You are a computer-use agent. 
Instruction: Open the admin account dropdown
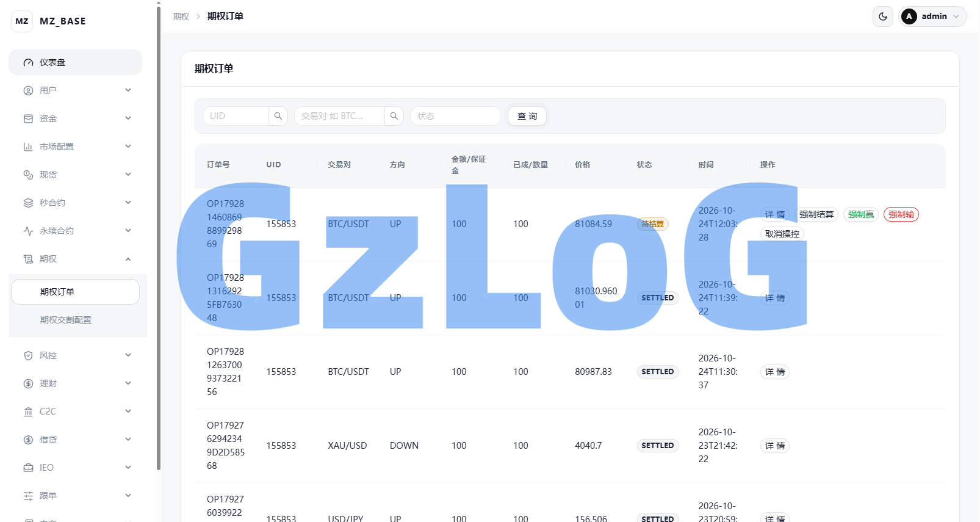(932, 16)
